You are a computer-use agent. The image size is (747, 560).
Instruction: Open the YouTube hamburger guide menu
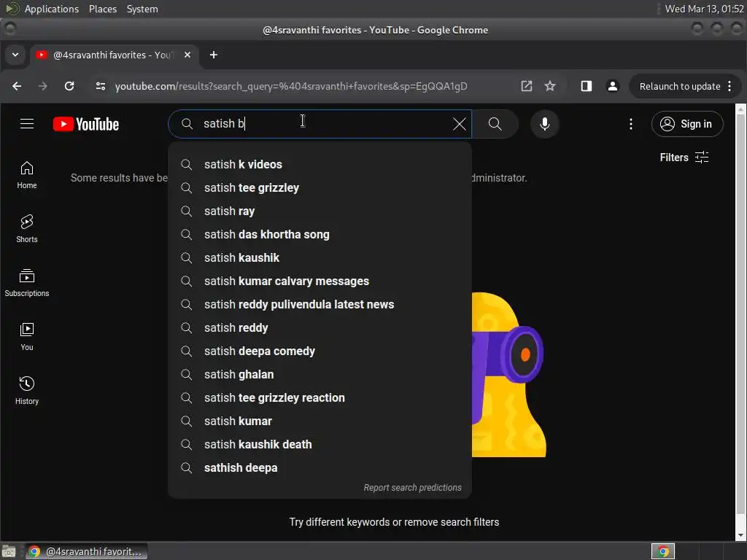[27, 124]
